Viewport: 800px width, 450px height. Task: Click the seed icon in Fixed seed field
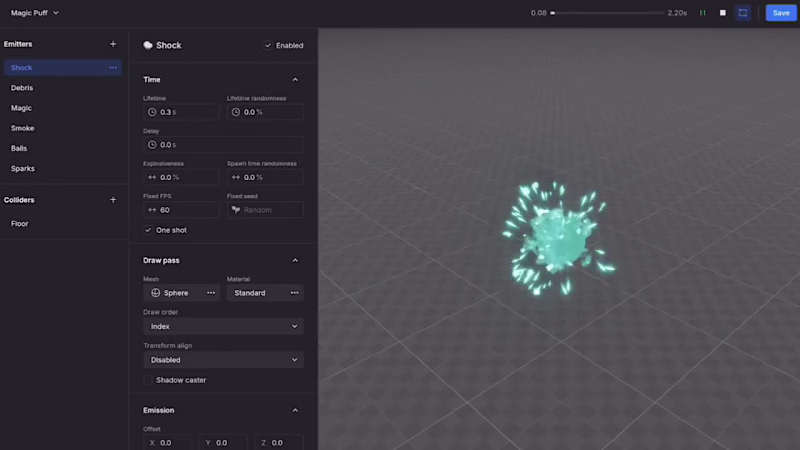(x=236, y=210)
